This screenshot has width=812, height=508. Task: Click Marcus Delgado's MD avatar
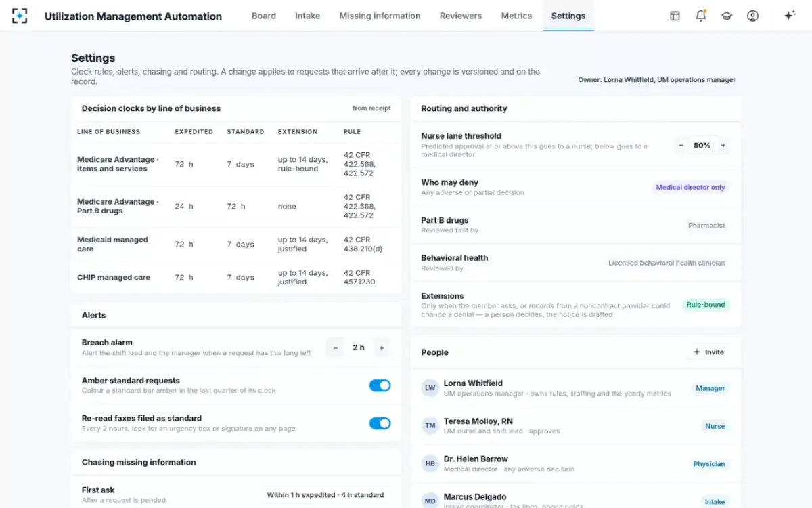click(x=430, y=501)
